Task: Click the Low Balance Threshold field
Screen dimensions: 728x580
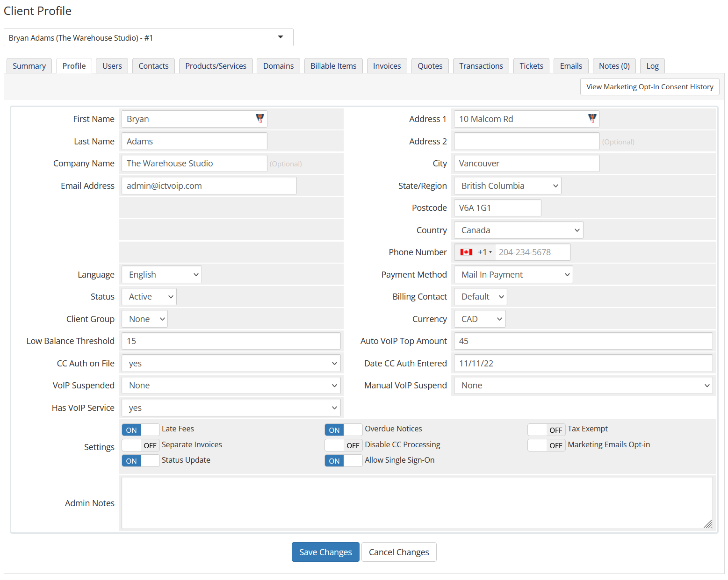Action: (x=231, y=341)
